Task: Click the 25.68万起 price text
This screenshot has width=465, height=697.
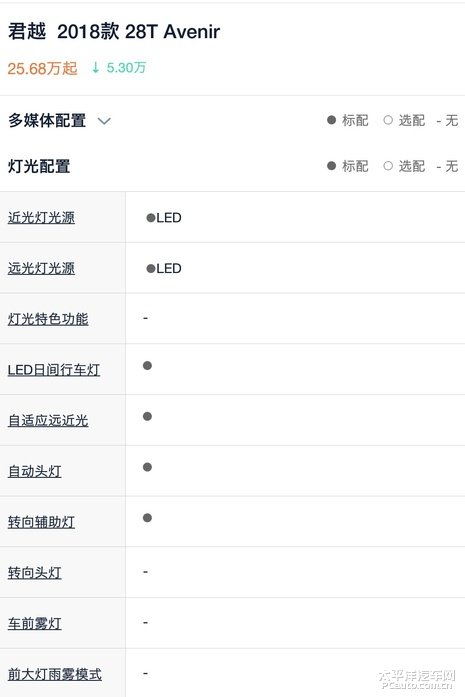Action: (42, 68)
